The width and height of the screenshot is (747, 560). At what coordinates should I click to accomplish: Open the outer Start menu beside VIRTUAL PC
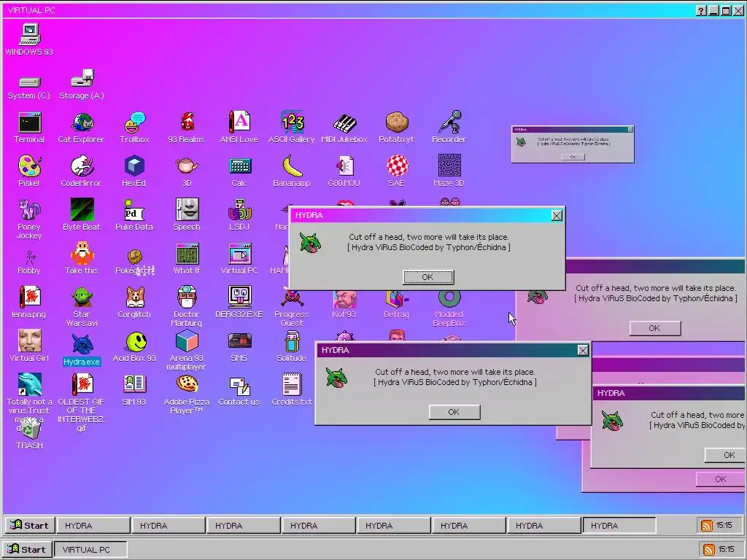[27, 549]
